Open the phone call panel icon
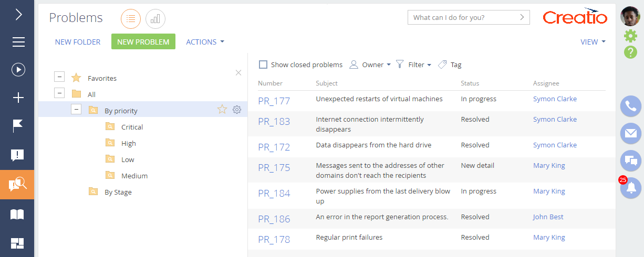This screenshot has height=257, width=644. 631,106
